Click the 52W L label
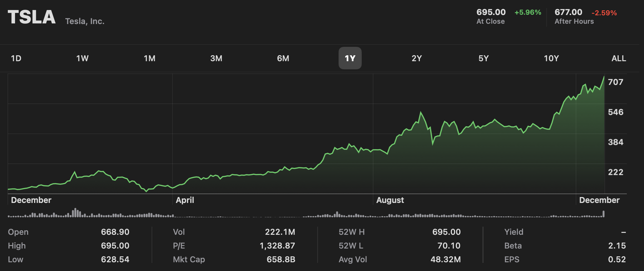This screenshot has width=644, height=271. coord(351,246)
